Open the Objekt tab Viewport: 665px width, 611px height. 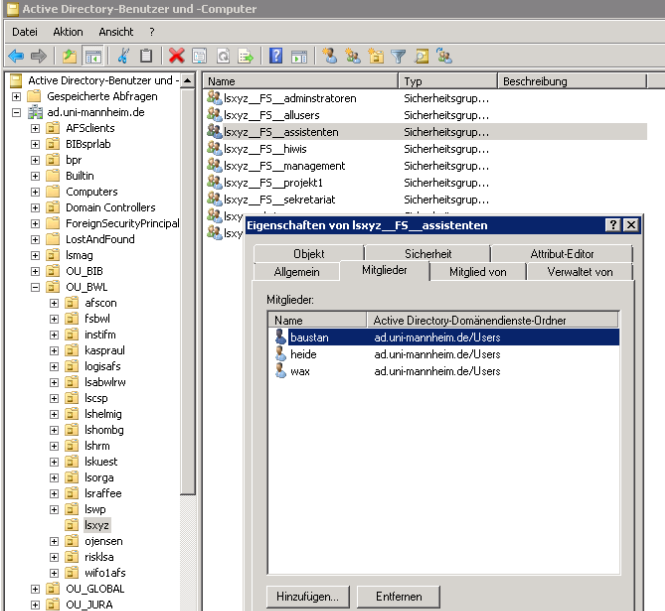[308, 254]
